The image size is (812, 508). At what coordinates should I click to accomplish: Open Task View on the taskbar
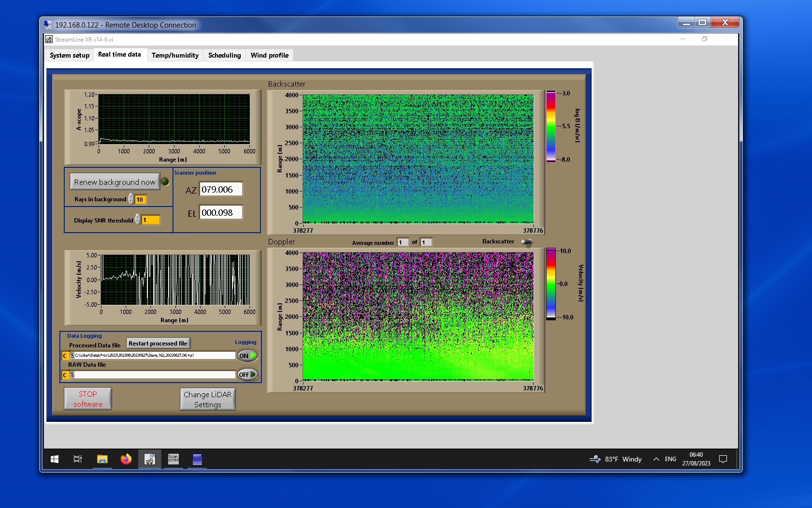point(77,459)
